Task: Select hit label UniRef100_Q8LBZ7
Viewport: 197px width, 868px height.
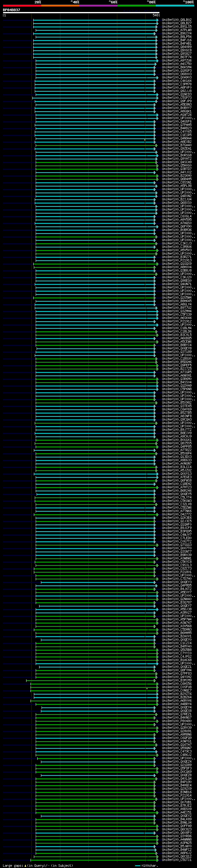Action: [x=177, y=23]
